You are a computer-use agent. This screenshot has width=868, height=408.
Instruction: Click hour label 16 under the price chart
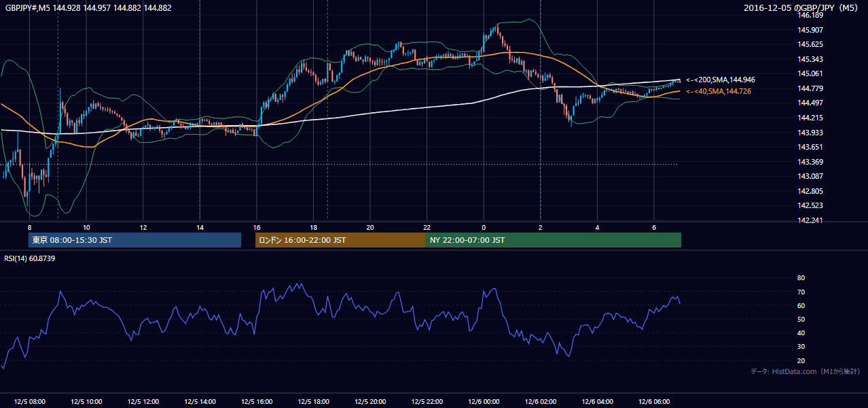pyautogui.click(x=256, y=227)
